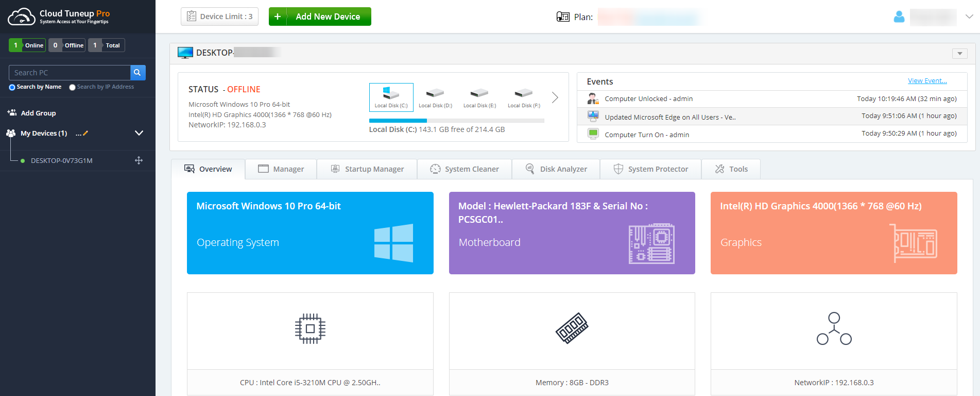Click the pencil edit icon beside My Devices
The height and width of the screenshot is (396, 980).
85,134
